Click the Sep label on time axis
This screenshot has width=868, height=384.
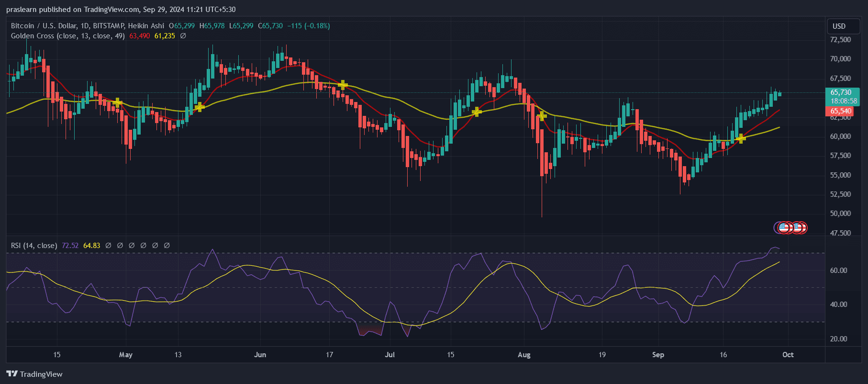point(658,355)
